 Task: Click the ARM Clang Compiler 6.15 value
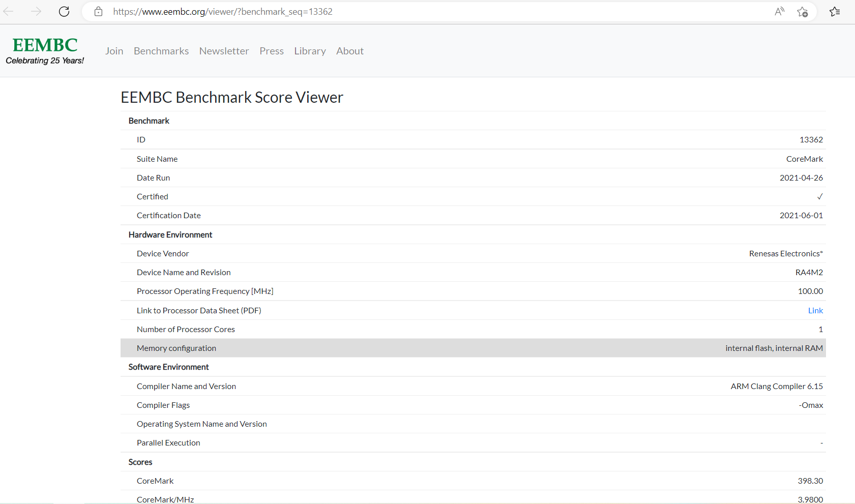777,386
